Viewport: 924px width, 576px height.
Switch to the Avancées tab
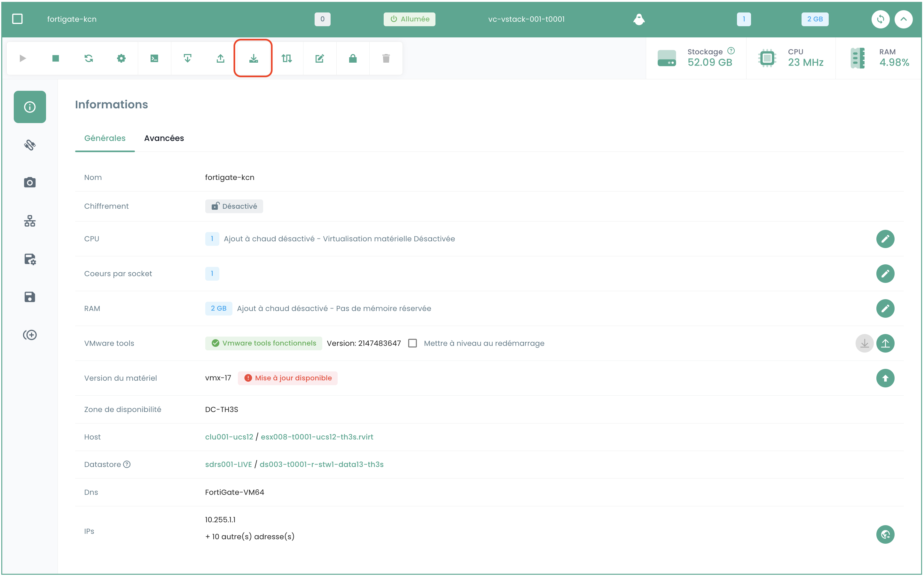[164, 138]
